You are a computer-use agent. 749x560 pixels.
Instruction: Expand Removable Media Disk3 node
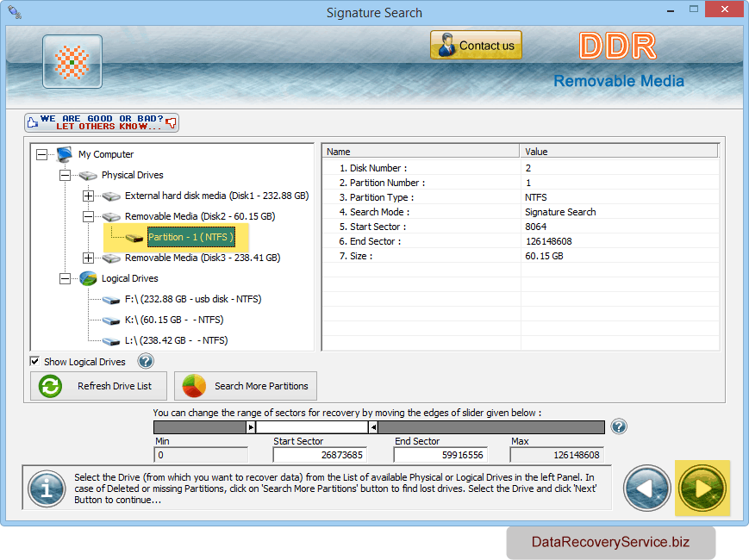click(89, 258)
